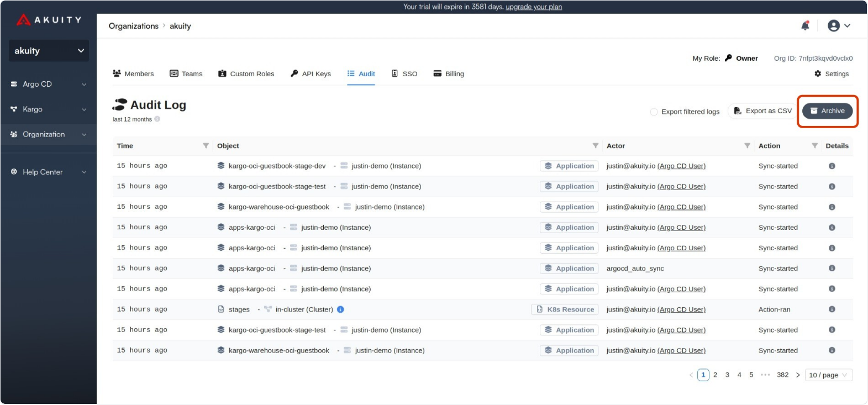Click the Argo CD sidebar icon

click(x=14, y=84)
